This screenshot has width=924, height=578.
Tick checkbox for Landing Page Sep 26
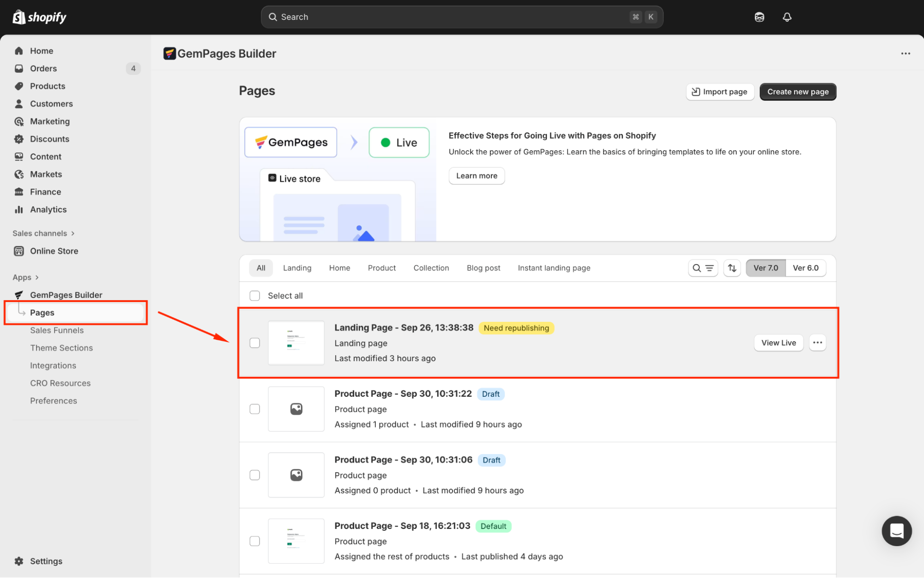(255, 343)
